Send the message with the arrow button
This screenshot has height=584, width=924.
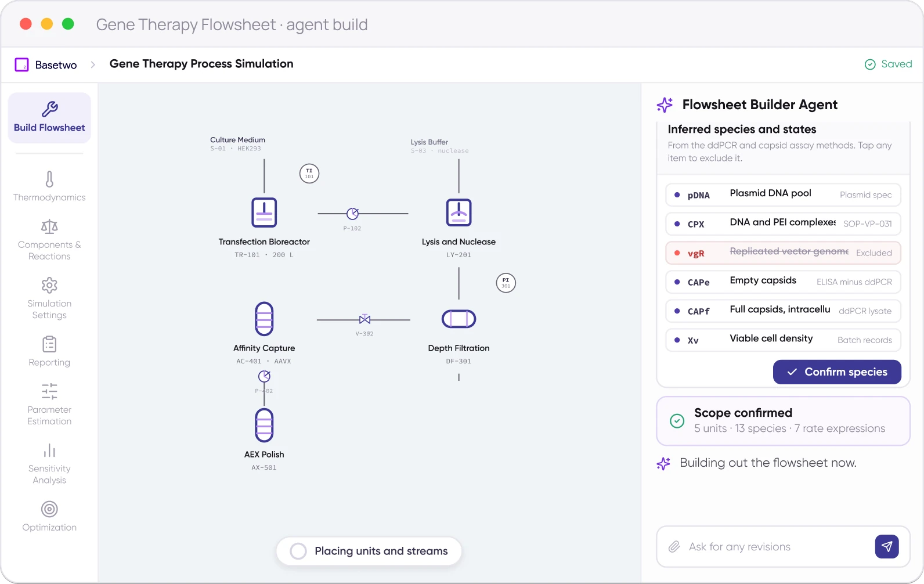(x=887, y=546)
